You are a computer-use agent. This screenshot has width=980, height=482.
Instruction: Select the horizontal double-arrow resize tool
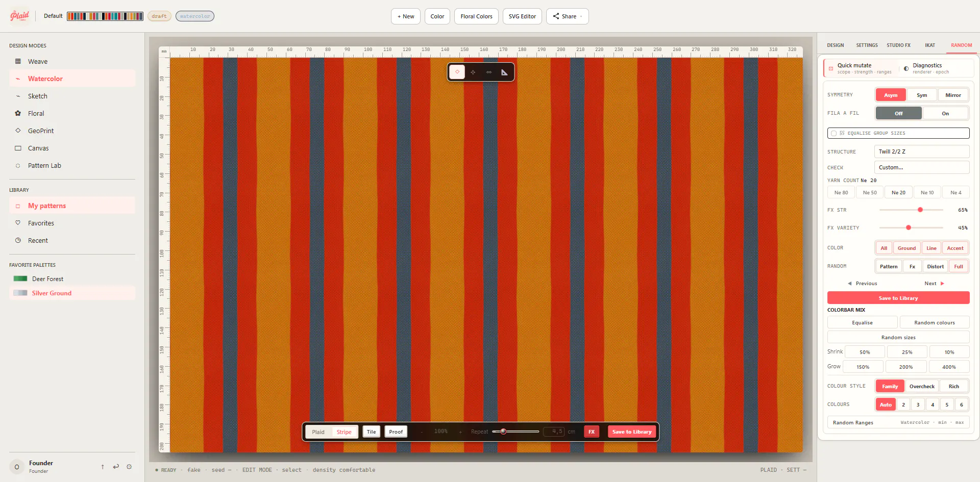489,72
